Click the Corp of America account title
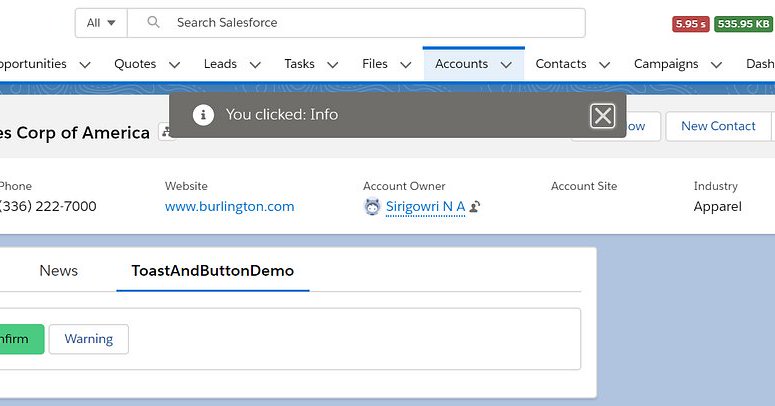Viewport: 775px width, 406px height. pyautogui.click(x=75, y=133)
